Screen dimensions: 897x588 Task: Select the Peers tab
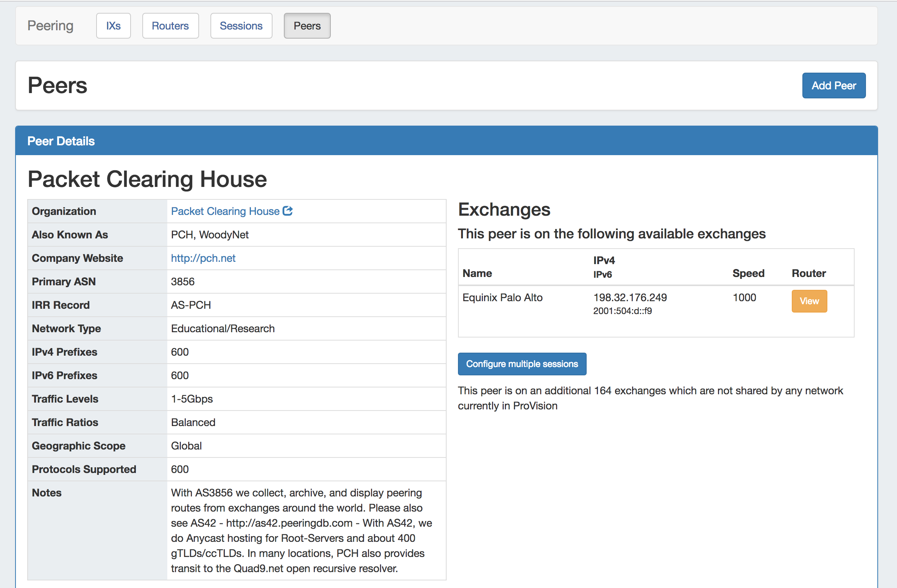coord(307,26)
